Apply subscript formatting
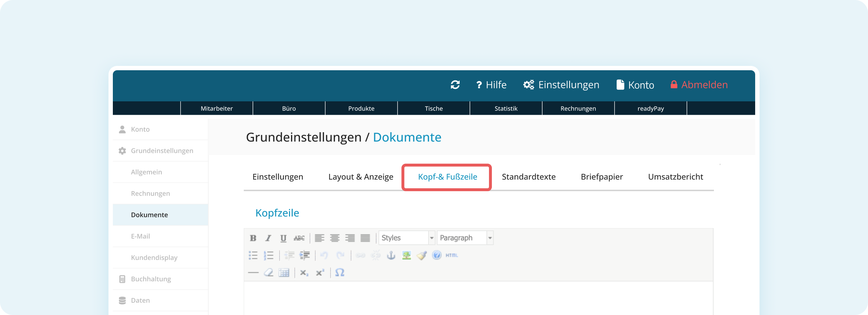This screenshot has height=315, width=868. pos(304,273)
